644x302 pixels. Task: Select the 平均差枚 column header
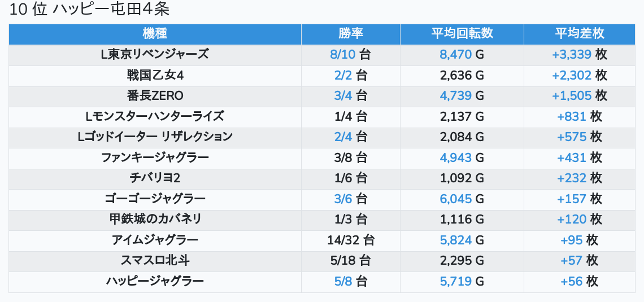point(580,34)
